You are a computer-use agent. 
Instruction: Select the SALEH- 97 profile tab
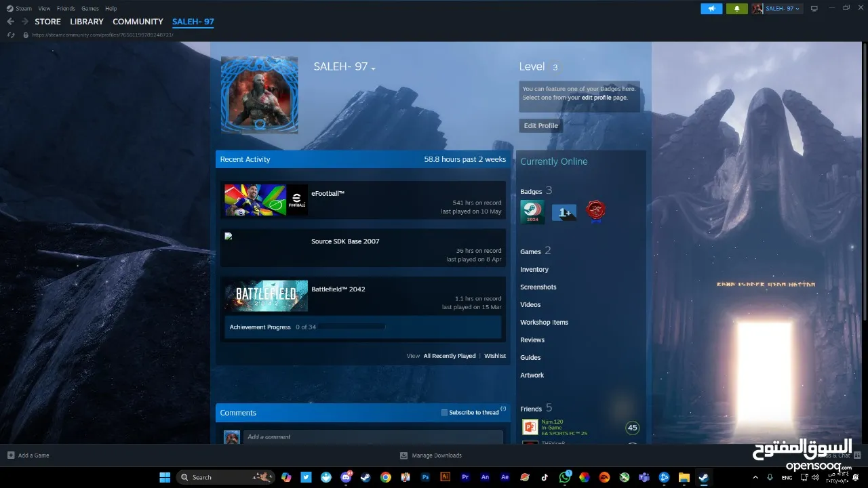[x=193, y=22]
